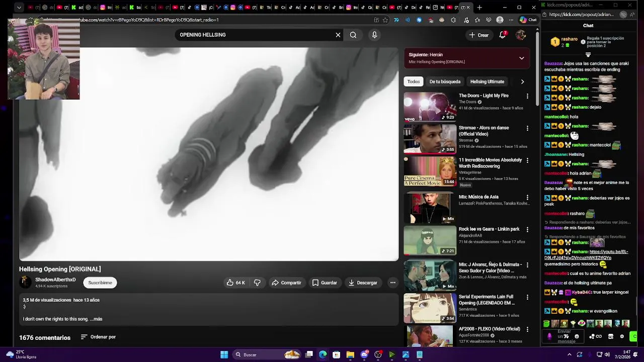Open the Copilot Chat button in Edge
The height and width of the screenshot is (362, 644).
pyautogui.click(x=528, y=20)
